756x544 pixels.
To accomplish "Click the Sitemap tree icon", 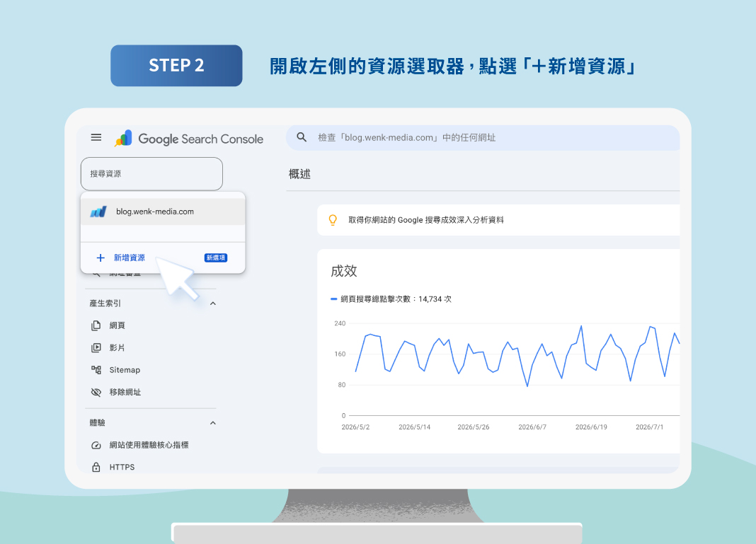I will click(96, 370).
